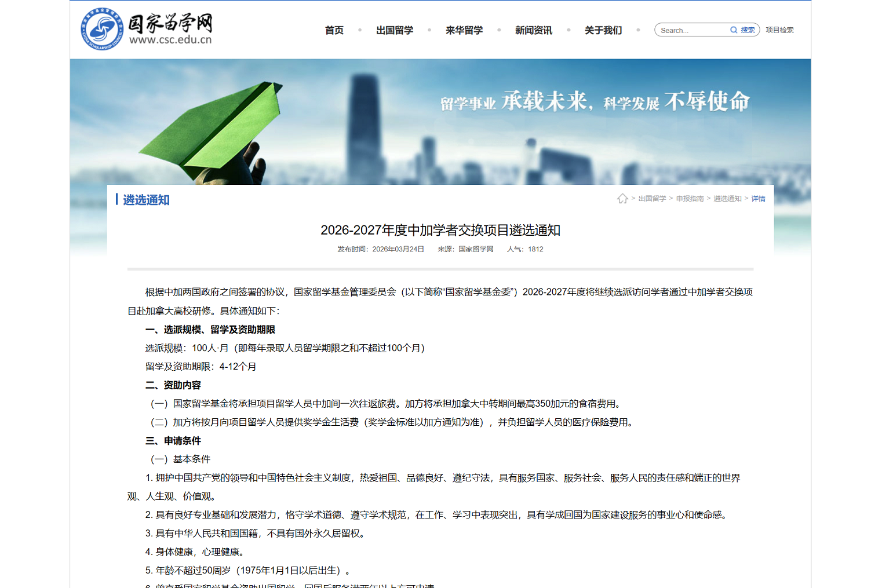Click the 国家留学网 calligraphy logo text
The height and width of the screenshot is (588, 882).
point(170,23)
